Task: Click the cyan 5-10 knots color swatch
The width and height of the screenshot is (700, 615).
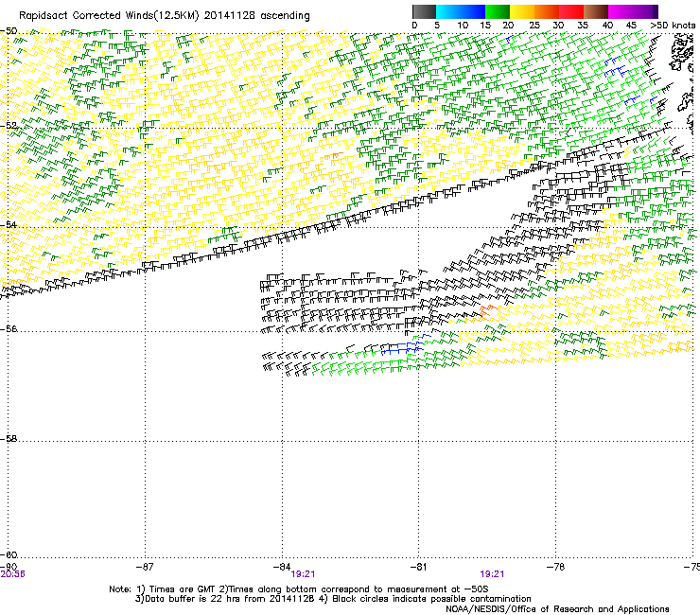Action: tap(448, 11)
